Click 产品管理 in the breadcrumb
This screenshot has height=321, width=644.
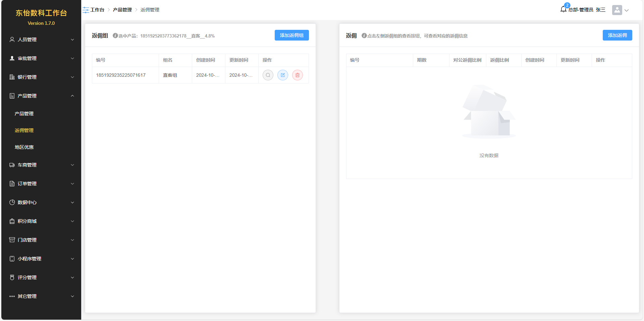(122, 10)
